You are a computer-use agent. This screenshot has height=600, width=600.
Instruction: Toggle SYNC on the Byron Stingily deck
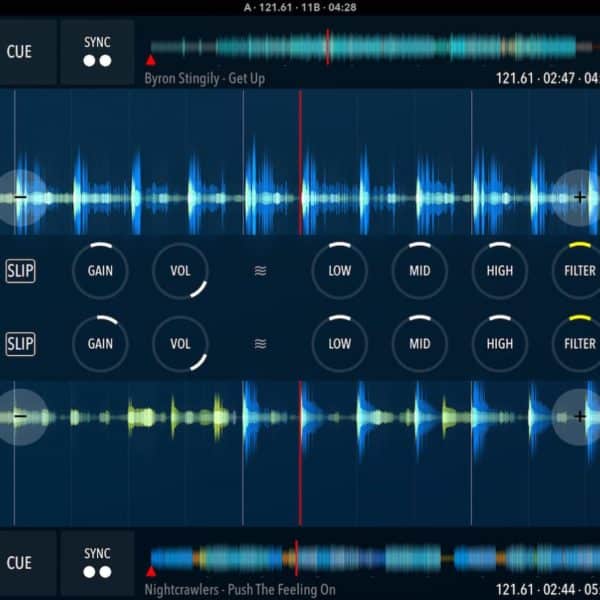coord(97,52)
